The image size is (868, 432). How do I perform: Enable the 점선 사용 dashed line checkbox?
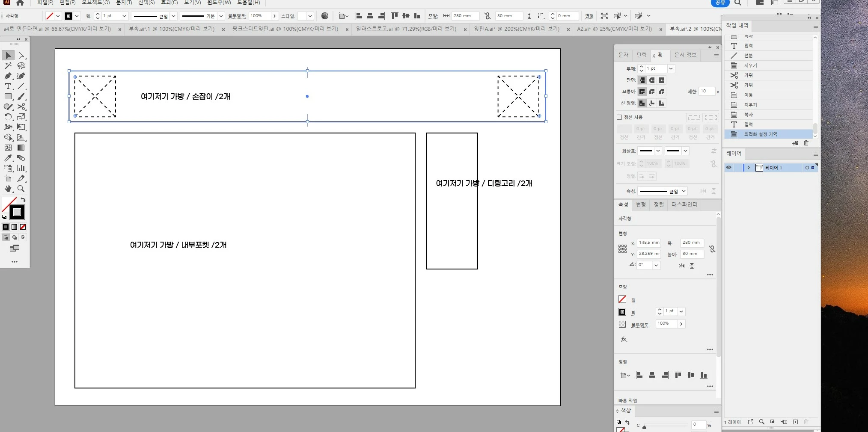pyautogui.click(x=619, y=117)
